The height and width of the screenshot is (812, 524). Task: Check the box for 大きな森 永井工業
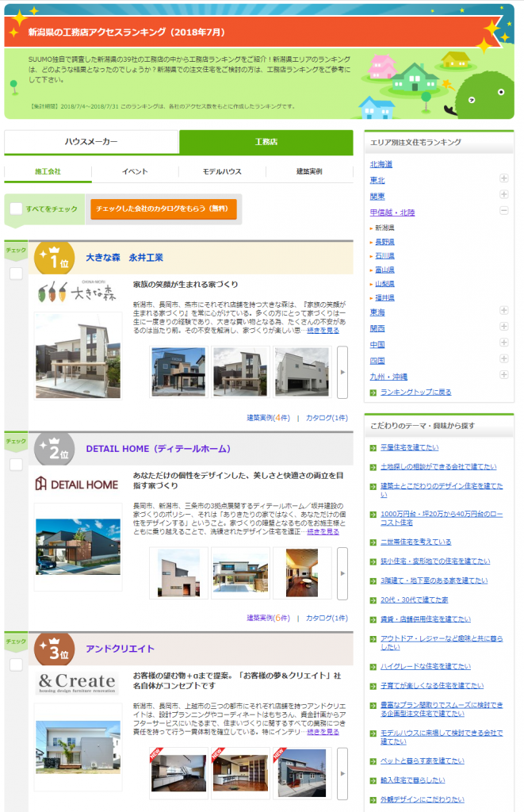coord(16,274)
